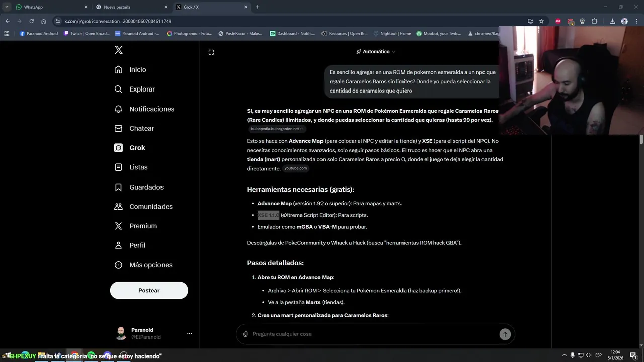The width and height of the screenshot is (644, 362).
Task: Click the X logo in the sidebar
Action: [x=119, y=50]
